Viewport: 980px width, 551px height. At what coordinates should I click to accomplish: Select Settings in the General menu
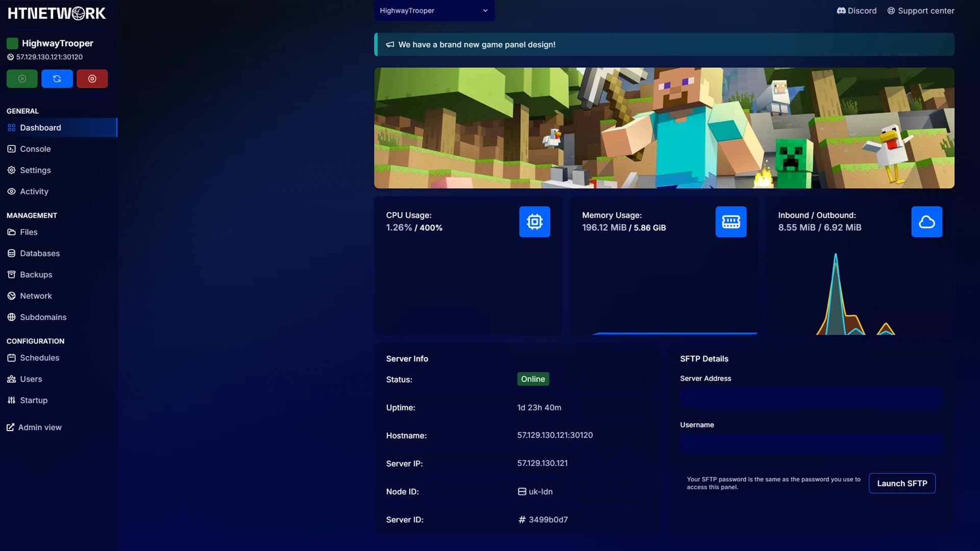35,170
